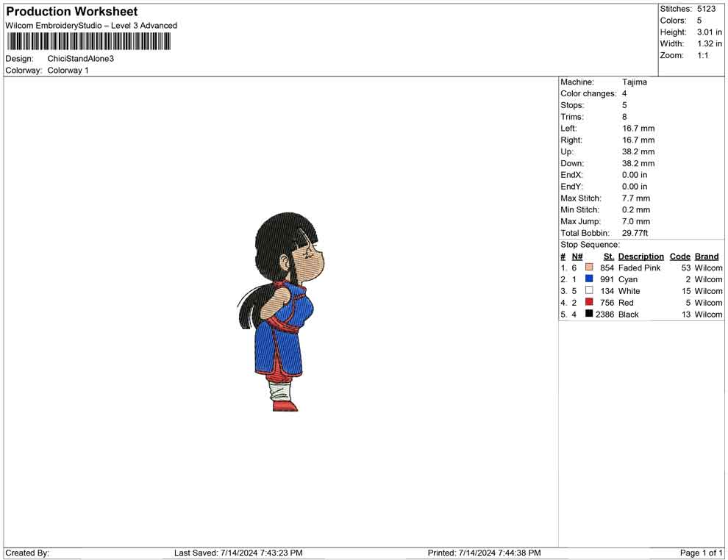The width and height of the screenshot is (728, 560).
Task: Click the Trims value 8
Action: (x=624, y=117)
